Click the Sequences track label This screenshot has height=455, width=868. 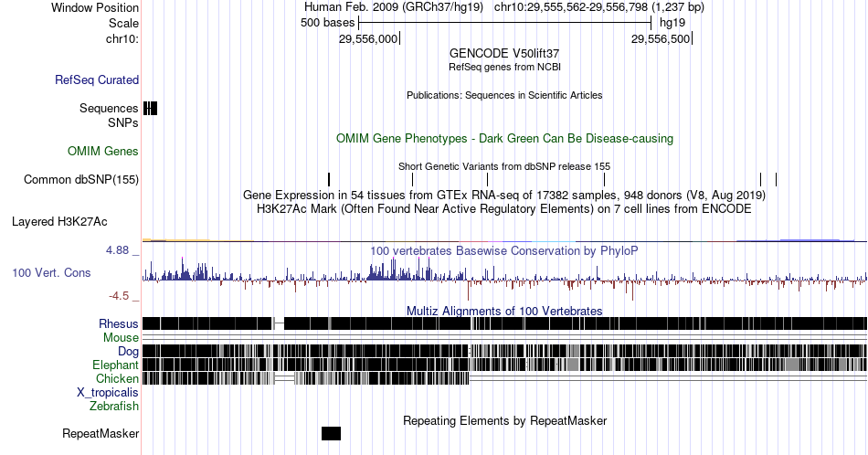pyautogui.click(x=109, y=108)
